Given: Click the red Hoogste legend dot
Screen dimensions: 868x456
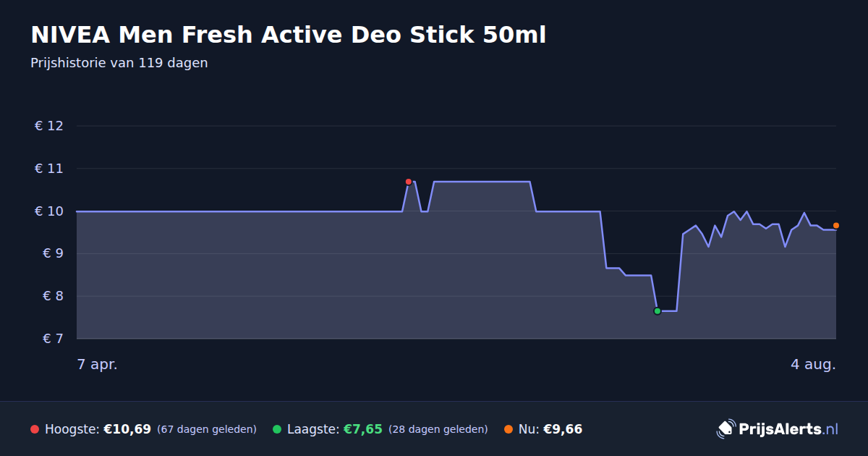Looking at the screenshot, I should [x=35, y=429].
